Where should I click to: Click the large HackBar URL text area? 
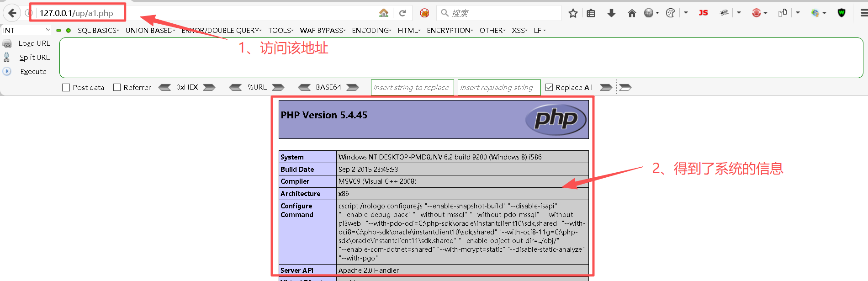[461, 58]
